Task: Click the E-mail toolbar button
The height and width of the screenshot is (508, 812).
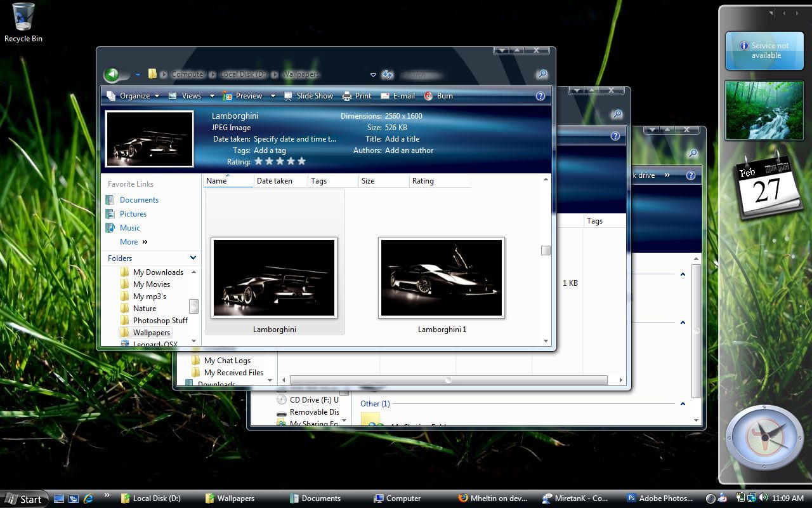Action: (397, 96)
